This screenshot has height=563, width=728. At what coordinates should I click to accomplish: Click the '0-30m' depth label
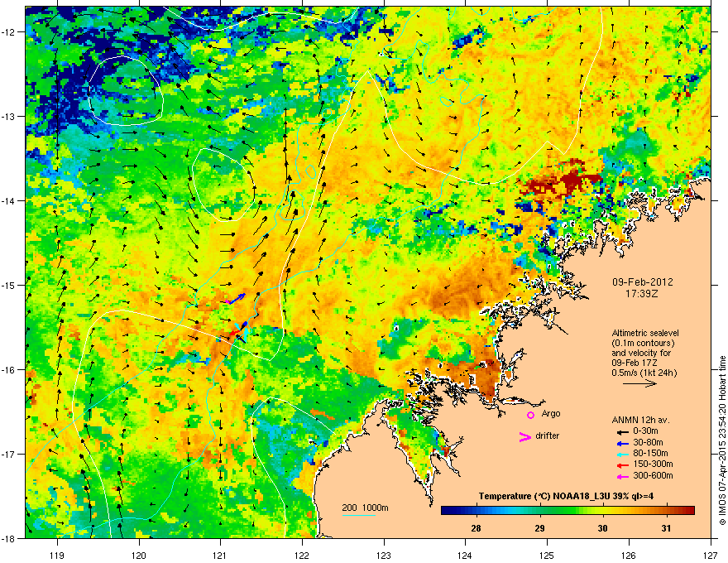(645, 431)
